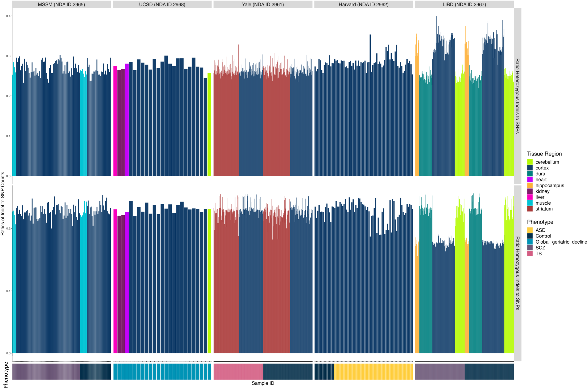Click the Control phenotype strip segment under Yale

tap(288, 372)
